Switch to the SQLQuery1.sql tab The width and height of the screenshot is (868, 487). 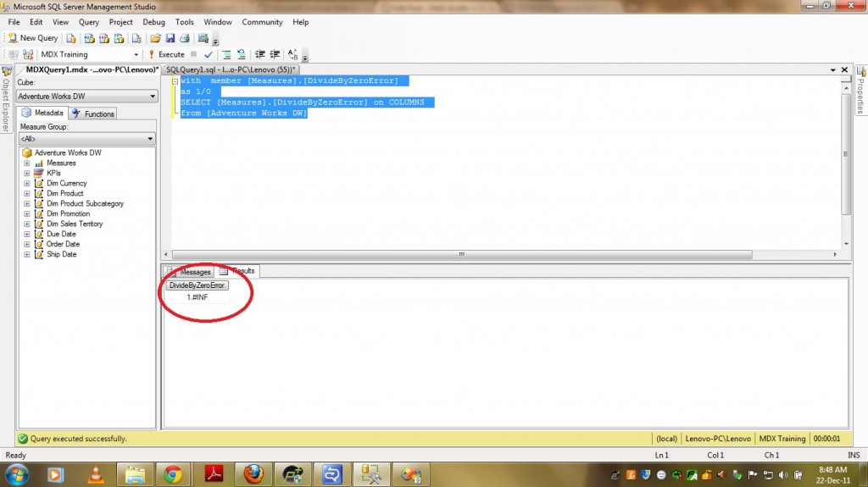coord(231,69)
